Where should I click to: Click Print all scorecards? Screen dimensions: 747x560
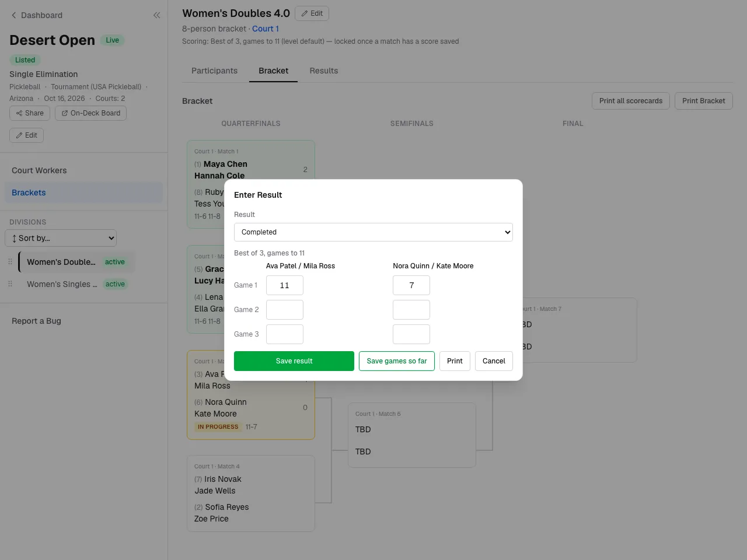631,101
